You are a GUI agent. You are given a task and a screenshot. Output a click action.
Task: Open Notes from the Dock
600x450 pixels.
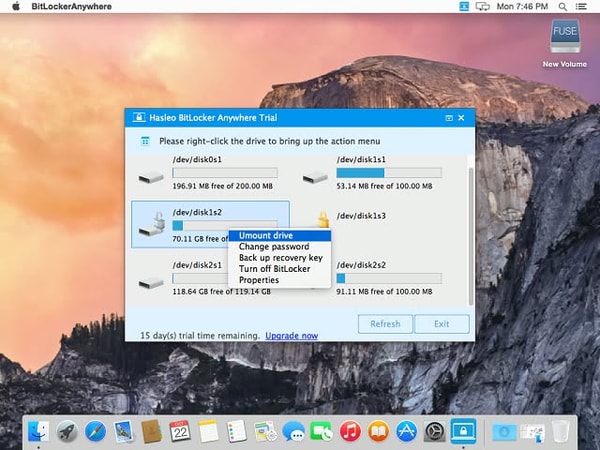[208, 432]
